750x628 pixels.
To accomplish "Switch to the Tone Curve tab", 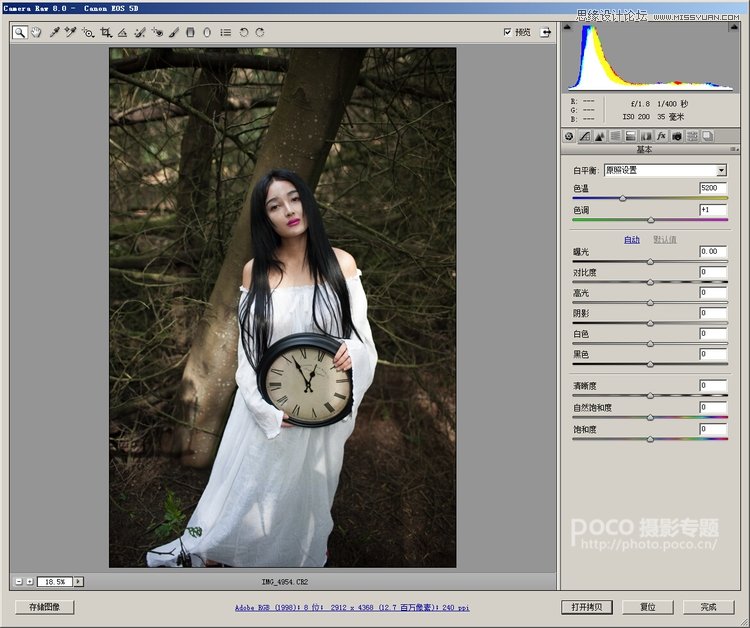I will (585, 136).
